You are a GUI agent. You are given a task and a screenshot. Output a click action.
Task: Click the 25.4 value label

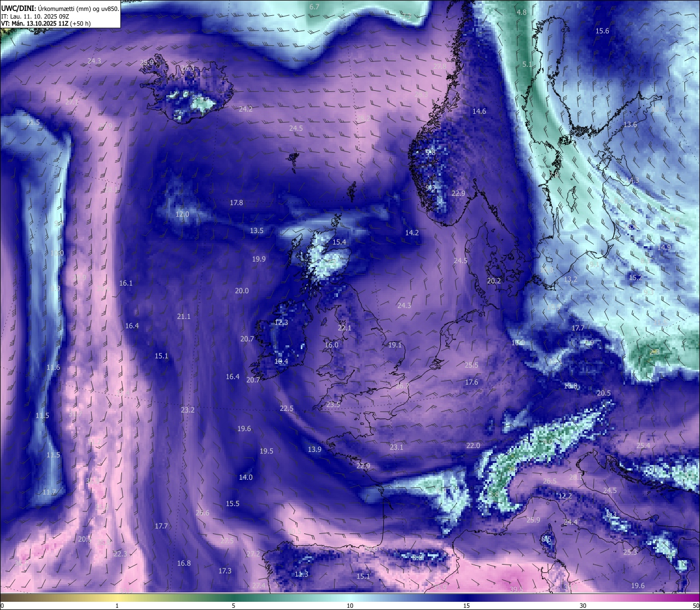click(644, 445)
